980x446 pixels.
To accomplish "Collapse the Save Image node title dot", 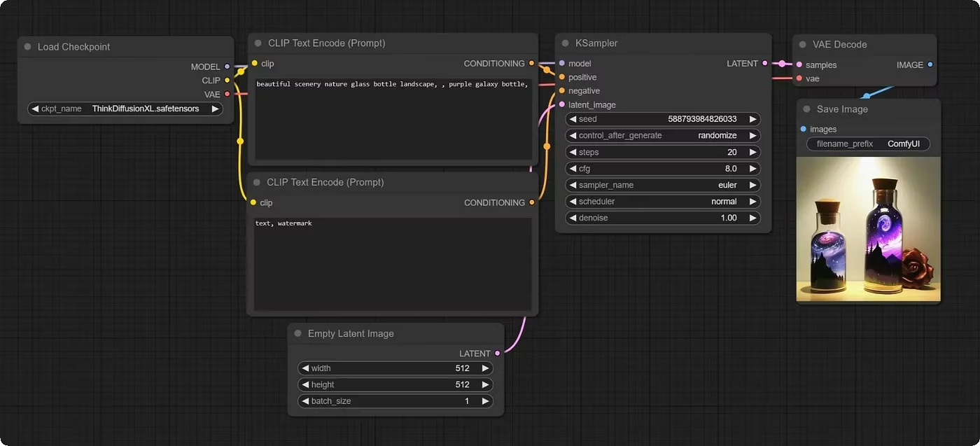I will click(806, 109).
